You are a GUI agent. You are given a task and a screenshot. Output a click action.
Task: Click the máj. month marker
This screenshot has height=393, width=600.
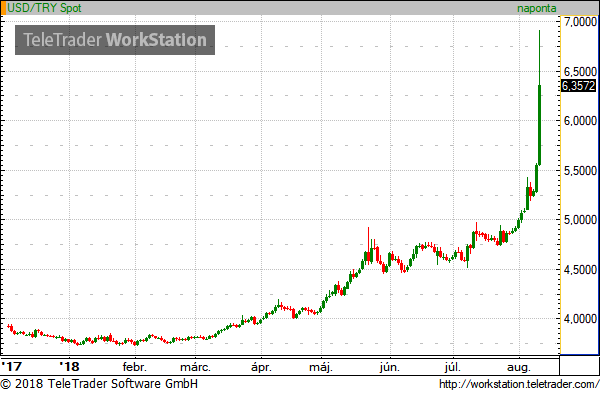(321, 367)
